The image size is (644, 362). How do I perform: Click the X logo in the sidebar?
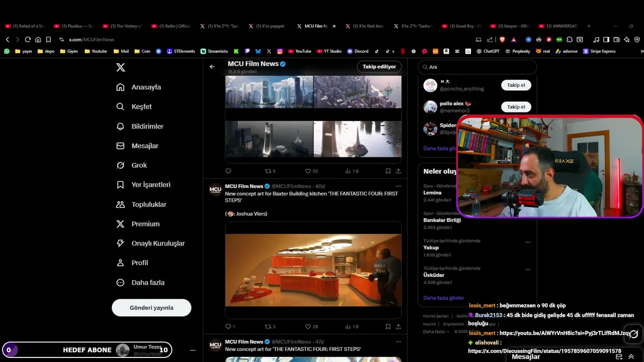coord(121,67)
